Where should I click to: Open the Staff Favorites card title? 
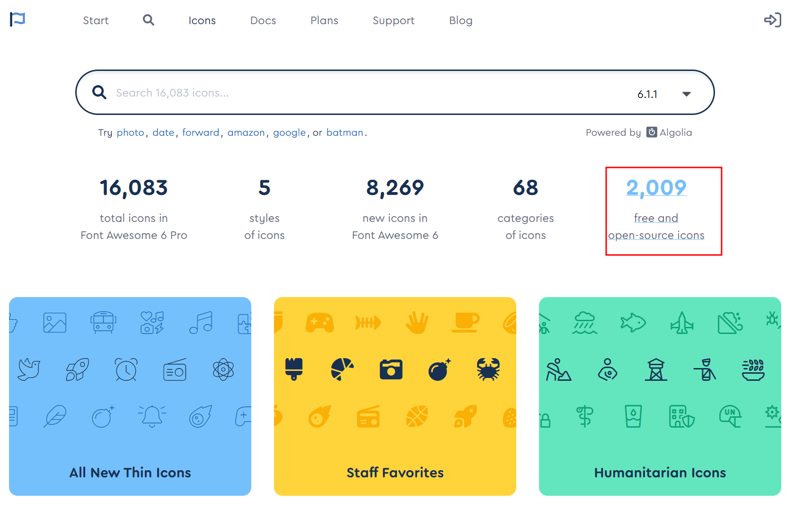coord(395,473)
